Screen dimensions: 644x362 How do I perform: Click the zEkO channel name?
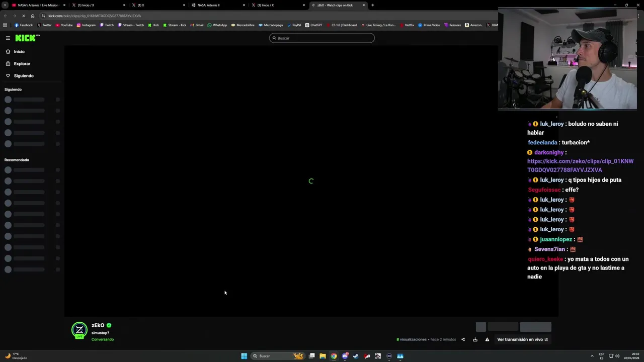click(98, 325)
